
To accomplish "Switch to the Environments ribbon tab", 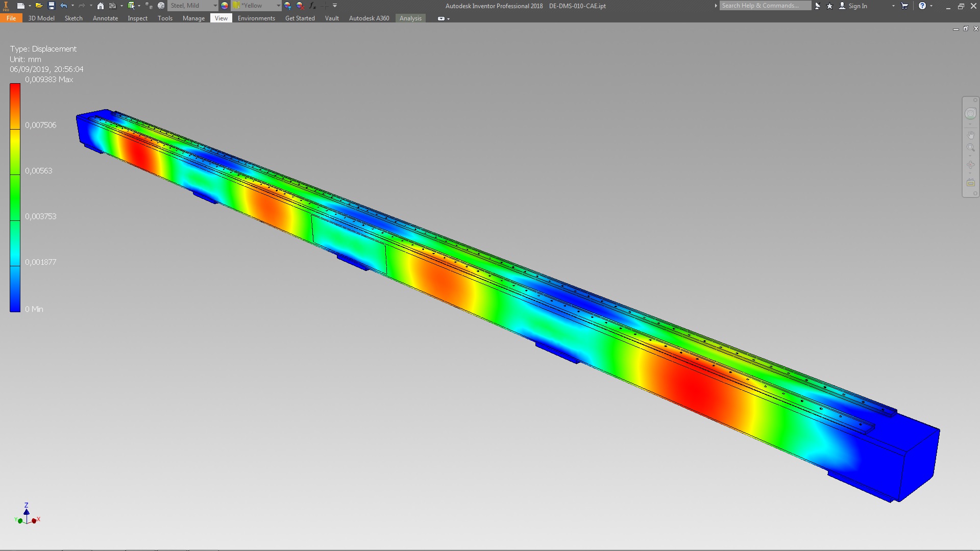I will click(x=256, y=18).
